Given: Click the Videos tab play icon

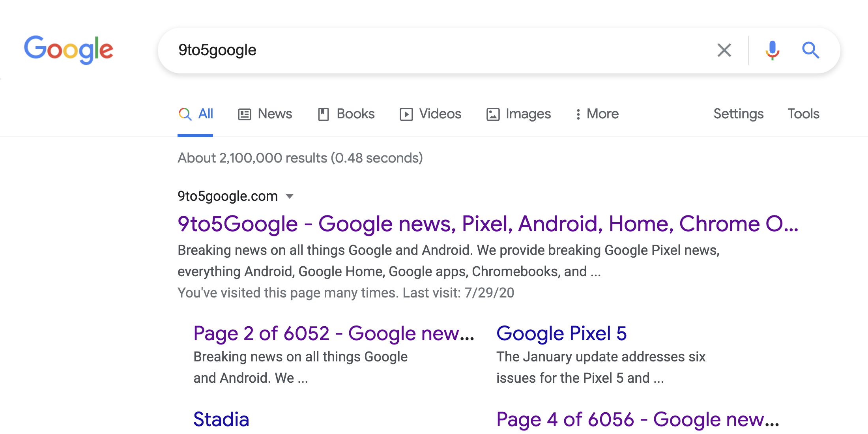Looking at the screenshot, I should coord(406,114).
